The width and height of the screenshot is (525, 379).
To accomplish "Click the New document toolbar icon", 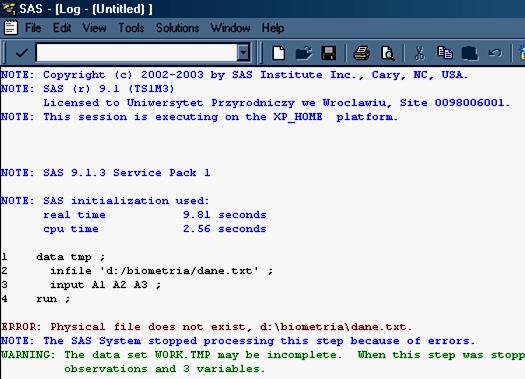I will 279,53.
